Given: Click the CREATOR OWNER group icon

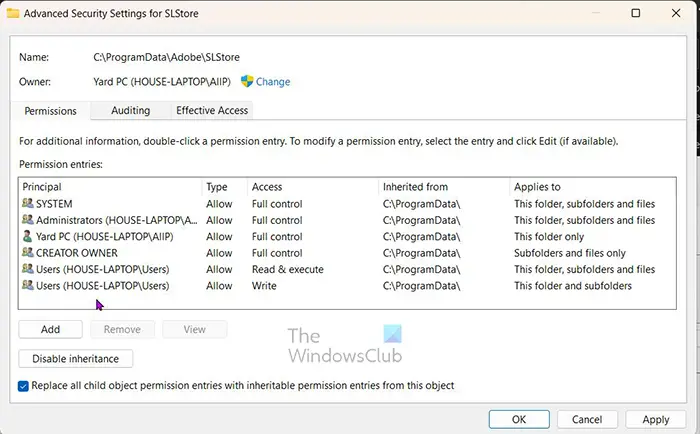Looking at the screenshot, I should 28,252.
